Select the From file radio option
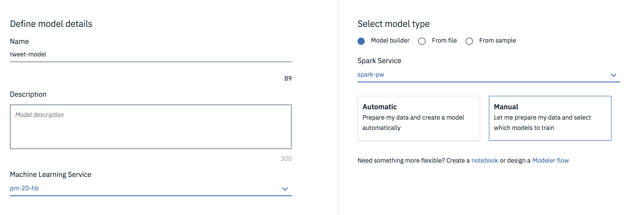 point(422,41)
